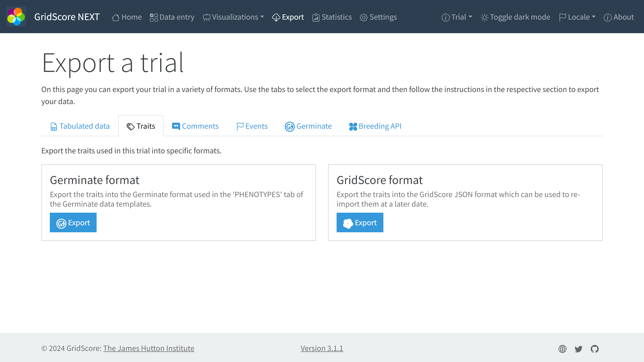Export traits in GridScore format
The image size is (644, 362).
[359, 222]
